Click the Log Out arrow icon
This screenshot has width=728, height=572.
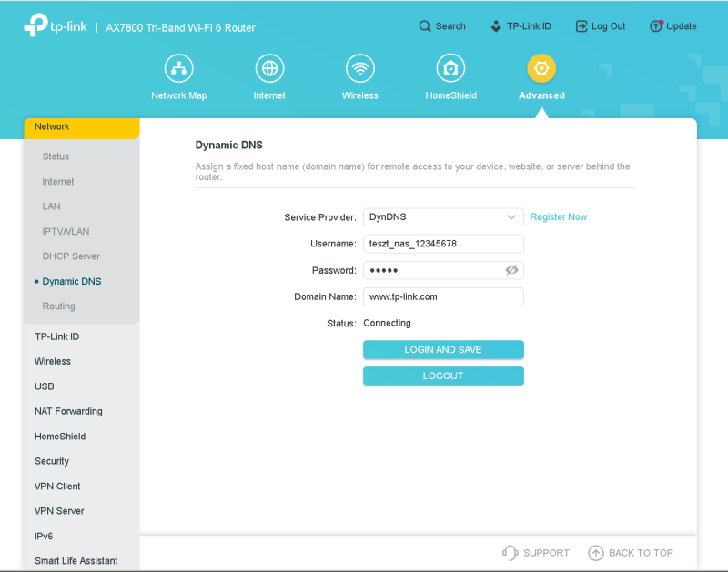(581, 26)
